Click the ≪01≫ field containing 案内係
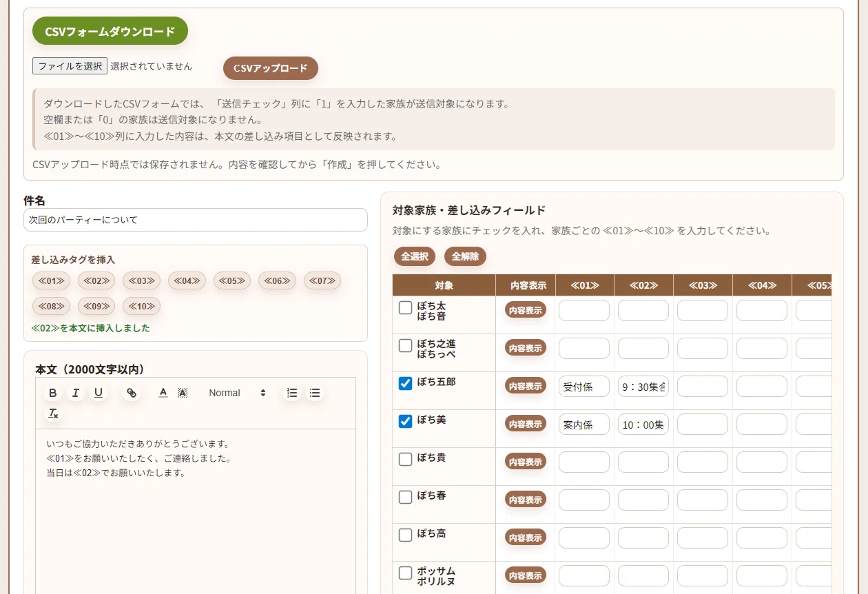This screenshot has height=594, width=868. (584, 424)
